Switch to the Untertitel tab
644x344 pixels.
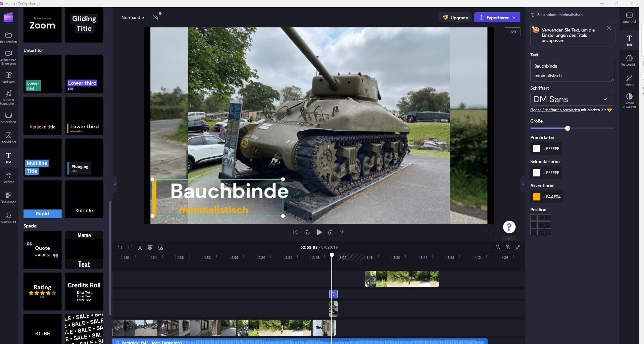629,18
